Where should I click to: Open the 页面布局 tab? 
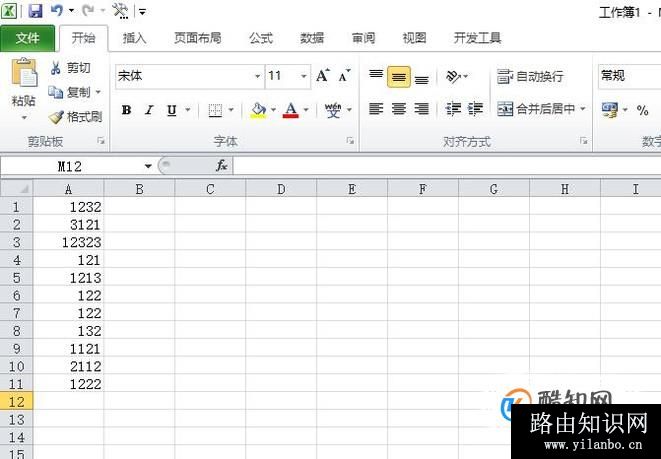[198, 38]
